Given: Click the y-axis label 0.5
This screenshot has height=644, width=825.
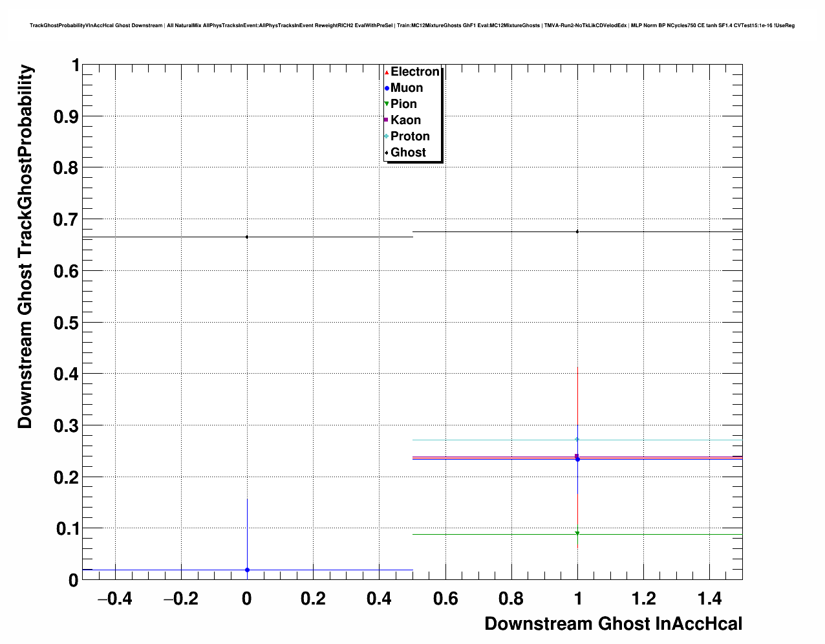Looking at the screenshot, I should (x=65, y=323).
